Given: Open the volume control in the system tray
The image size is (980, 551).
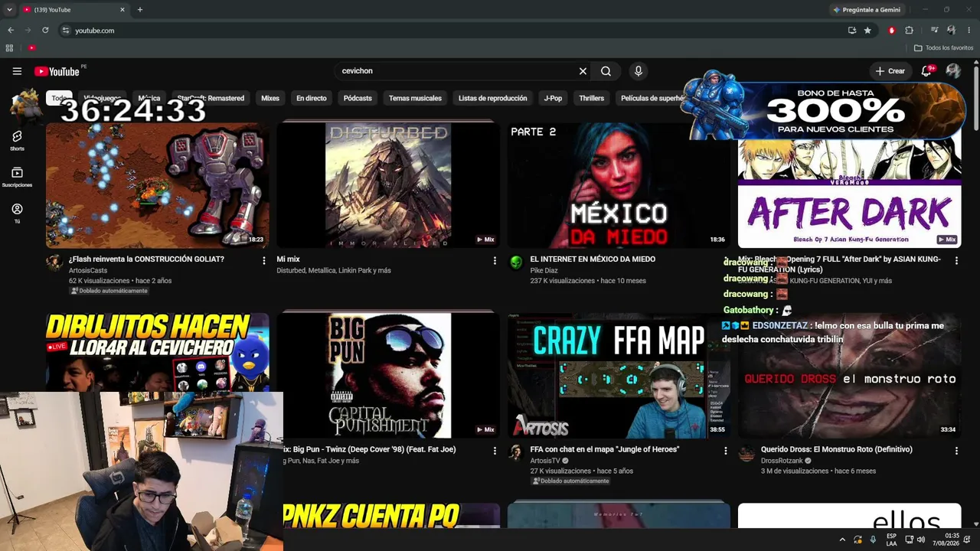Looking at the screenshot, I should pyautogui.click(x=920, y=540).
